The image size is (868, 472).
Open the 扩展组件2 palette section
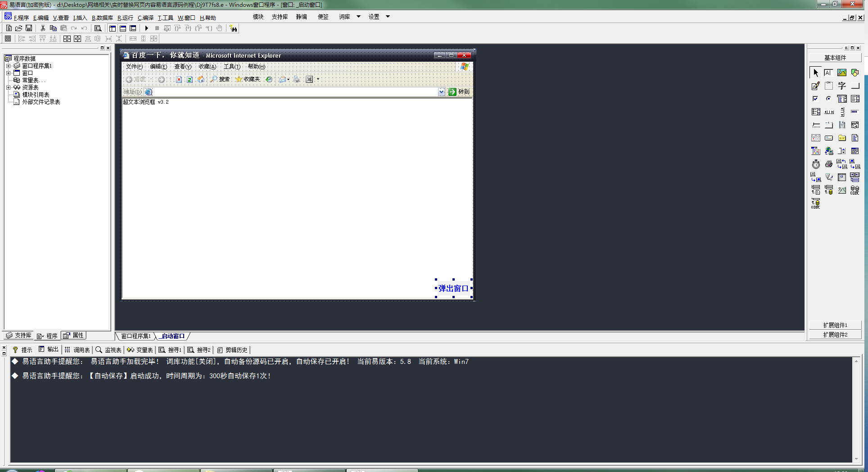835,335
